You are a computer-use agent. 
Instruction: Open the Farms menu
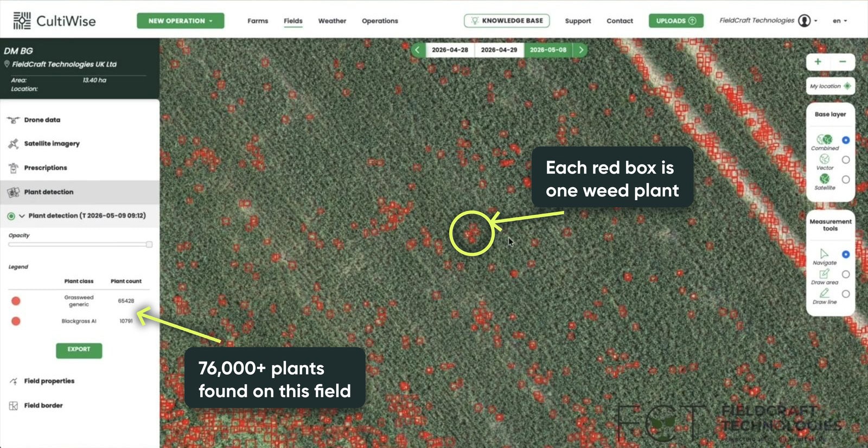(258, 21)
